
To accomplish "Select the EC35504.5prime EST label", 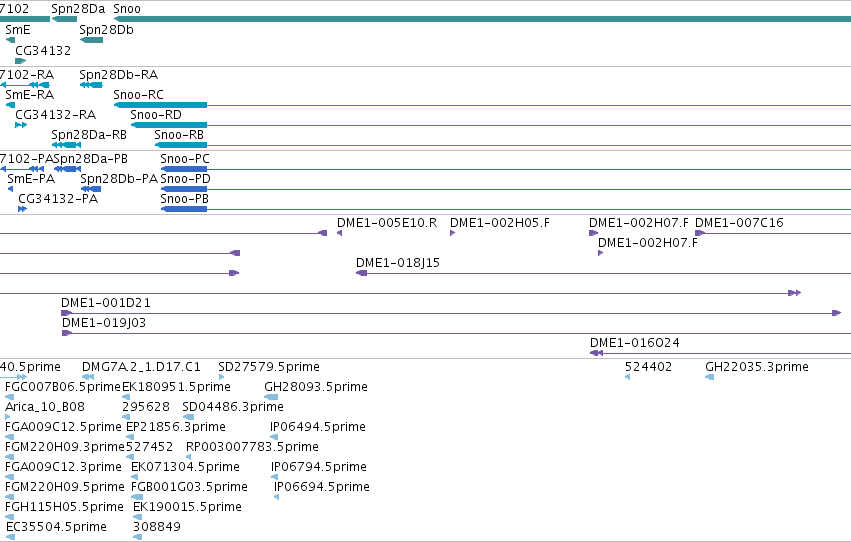I will (x=56, y=527).
